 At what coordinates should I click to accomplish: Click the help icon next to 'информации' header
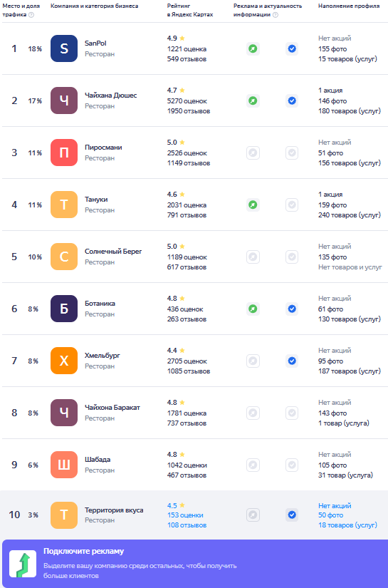(x=276, y=15)
